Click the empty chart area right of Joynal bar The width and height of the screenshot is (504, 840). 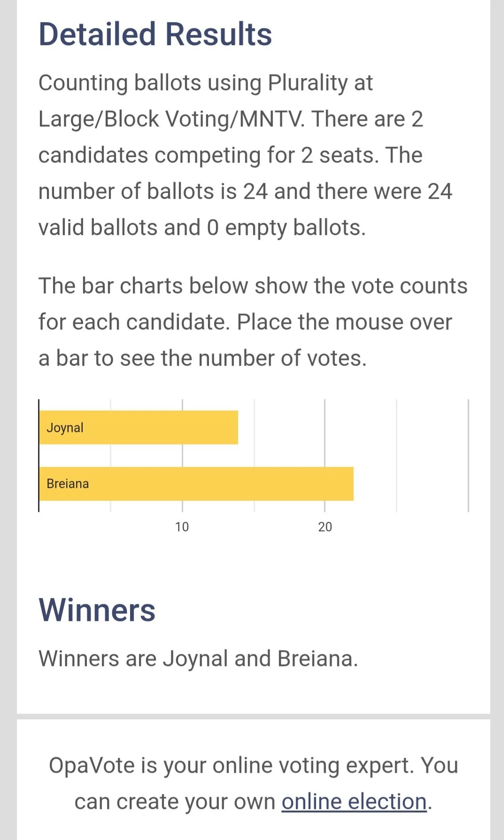click(353, 427)
